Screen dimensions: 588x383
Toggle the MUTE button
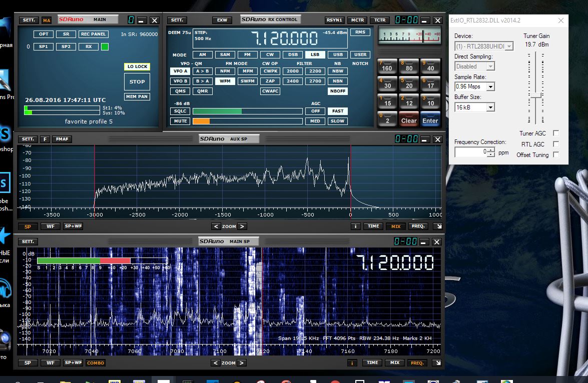coord(180,121)
